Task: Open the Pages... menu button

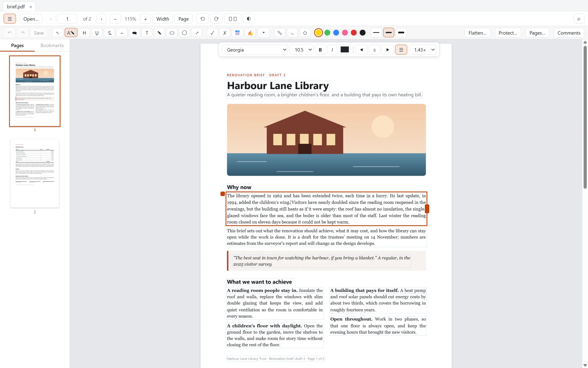Action: [537, 33]
